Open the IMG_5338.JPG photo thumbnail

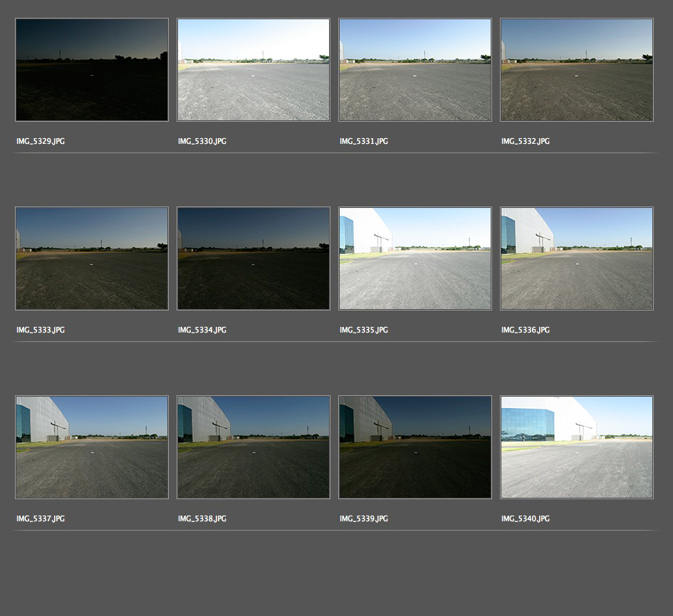click(254, 447)
